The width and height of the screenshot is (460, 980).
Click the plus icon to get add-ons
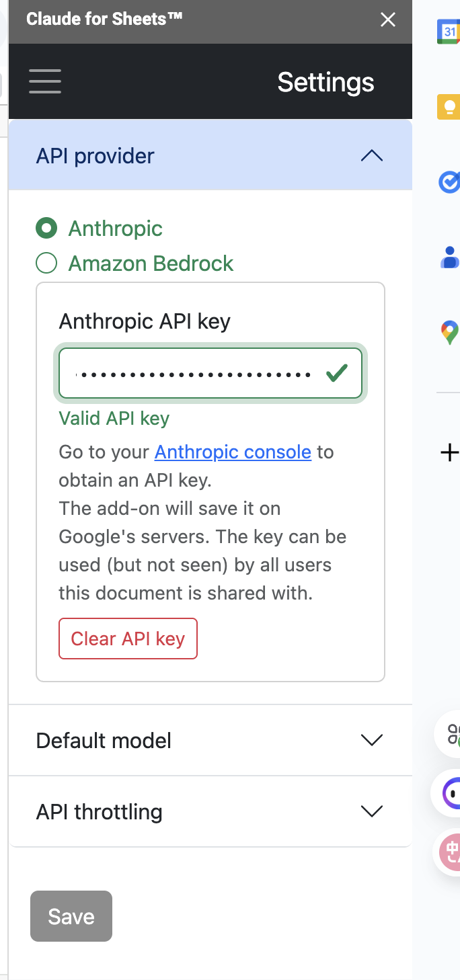point(449,453)
